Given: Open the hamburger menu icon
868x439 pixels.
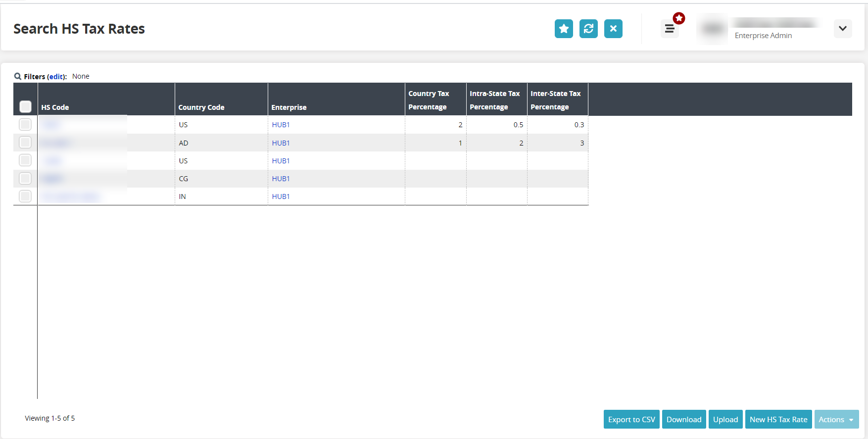Looking at the screenshot, I should coord(669,29).
